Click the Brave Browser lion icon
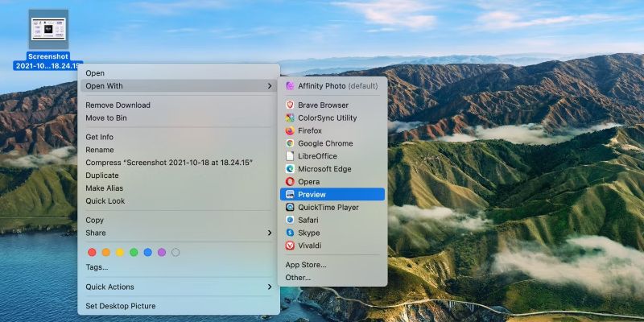 tap(290, 105)
